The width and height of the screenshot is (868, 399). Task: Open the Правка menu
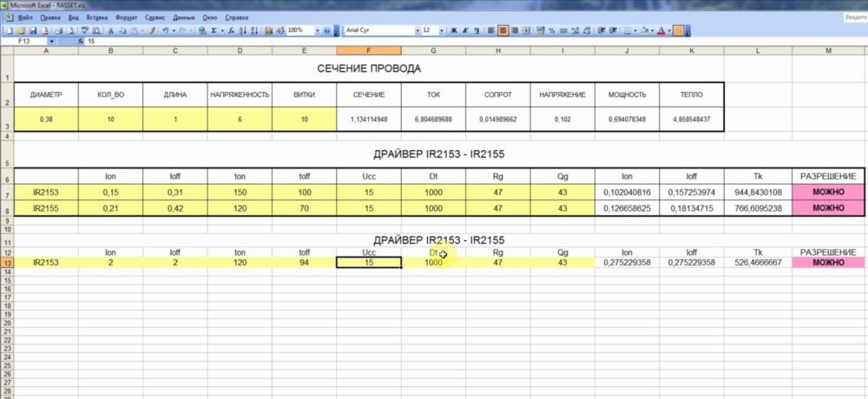[51, 17]
